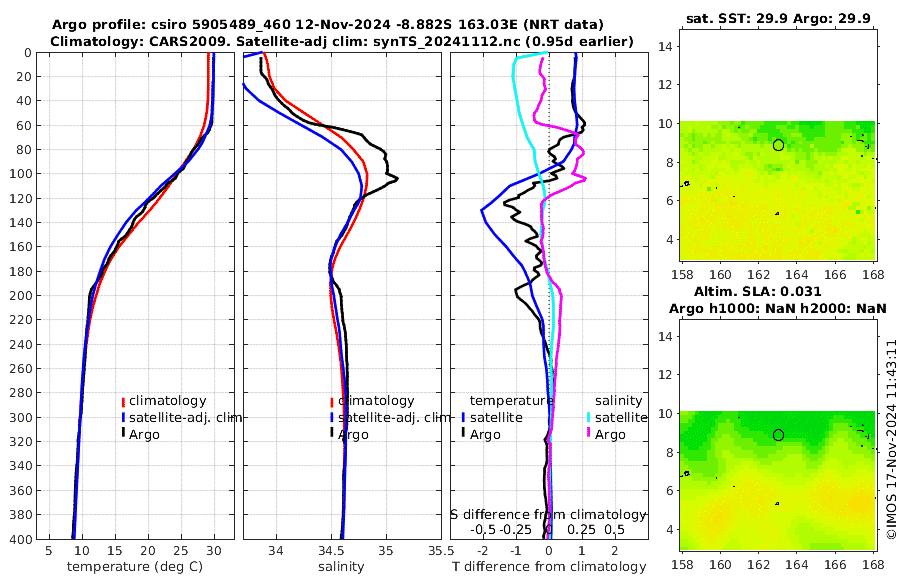Click the Climatology CARS2009 subtitle line
Image resolution: width=900 pixels, height=580 pixels.
[x=342, y=41]
